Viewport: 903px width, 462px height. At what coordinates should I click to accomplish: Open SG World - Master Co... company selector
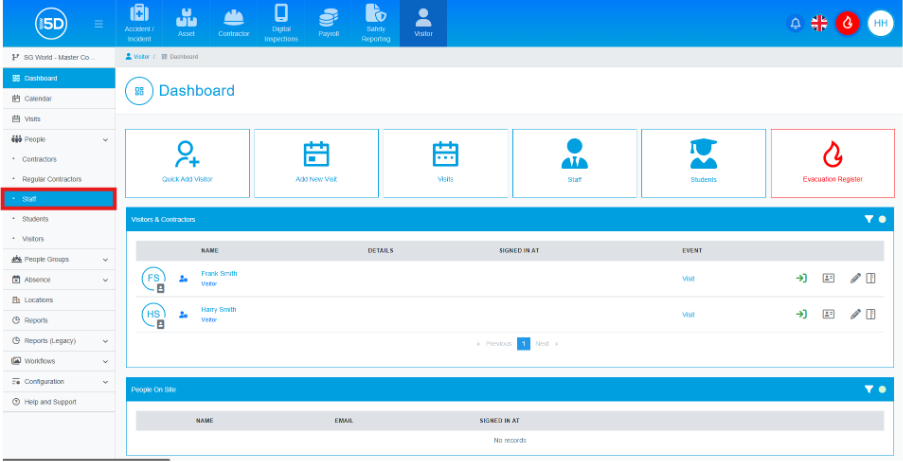59,57
